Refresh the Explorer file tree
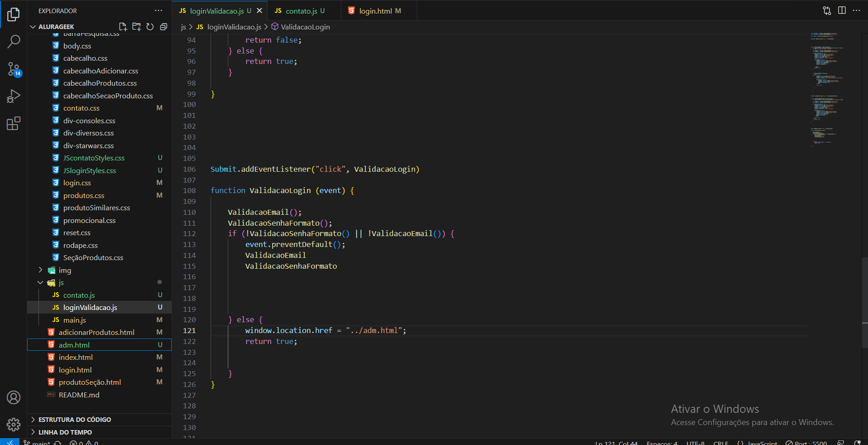 (150, 27)
